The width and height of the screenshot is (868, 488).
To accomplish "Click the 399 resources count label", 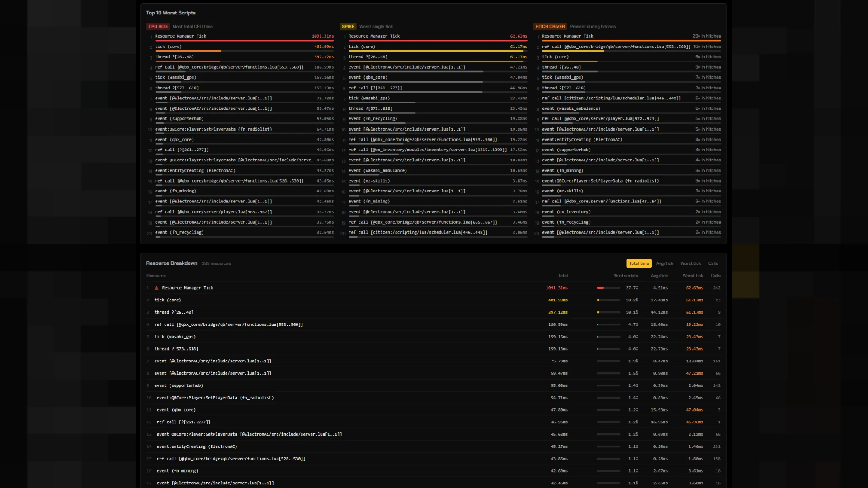I will 216,263.
